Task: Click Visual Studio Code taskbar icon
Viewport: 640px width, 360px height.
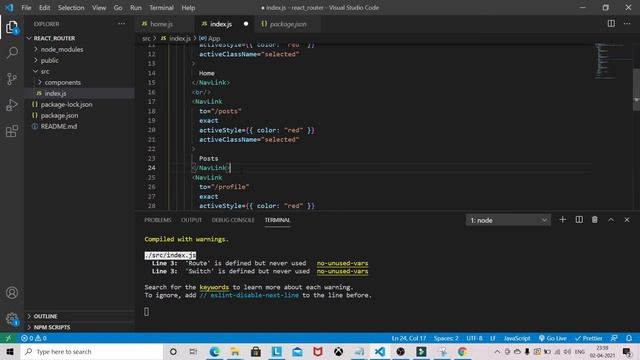Action: [x=380, y=351]
